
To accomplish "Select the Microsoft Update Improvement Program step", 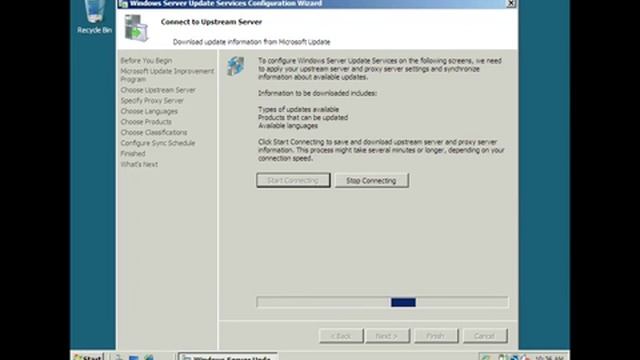I will pos(167,75).
